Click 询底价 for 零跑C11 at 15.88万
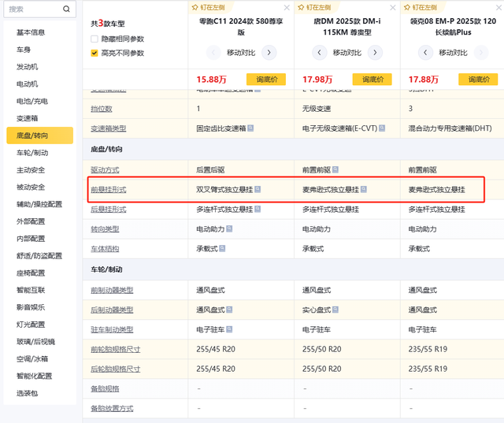 click(266, 80)
